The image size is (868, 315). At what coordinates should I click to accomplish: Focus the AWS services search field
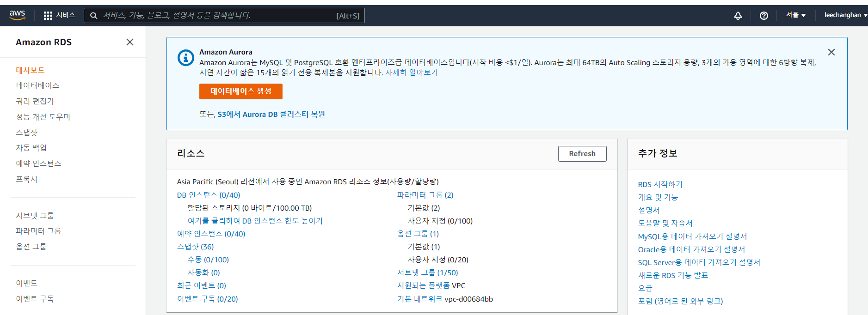pos(224,16)
